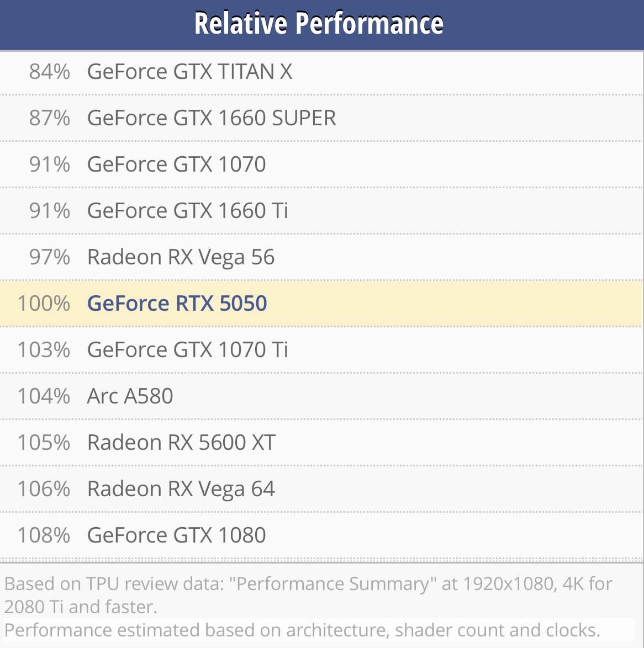Click the Relative Performance header

pyautogui.click(x=319, y=24)
